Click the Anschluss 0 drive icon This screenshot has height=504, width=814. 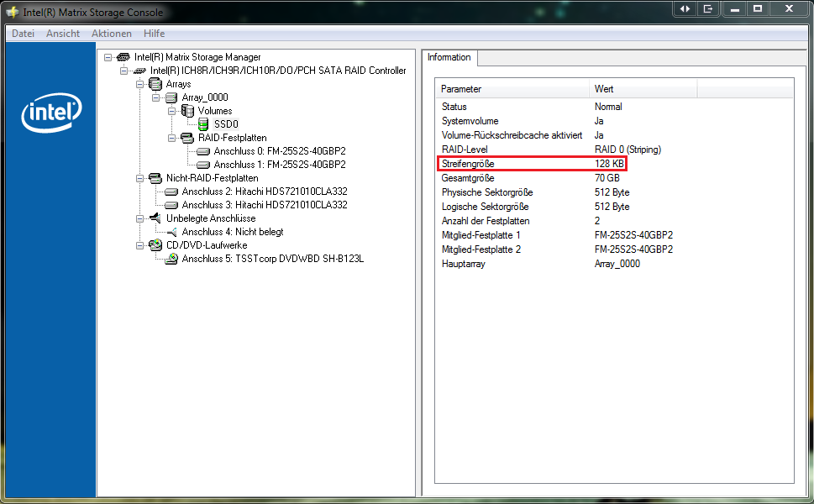203,151
